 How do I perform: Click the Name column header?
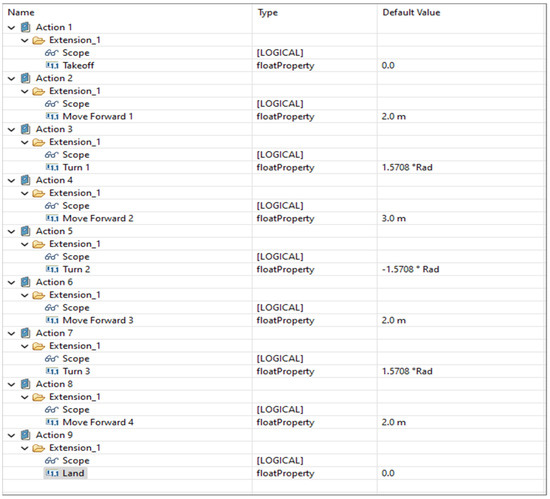[21, 13]
